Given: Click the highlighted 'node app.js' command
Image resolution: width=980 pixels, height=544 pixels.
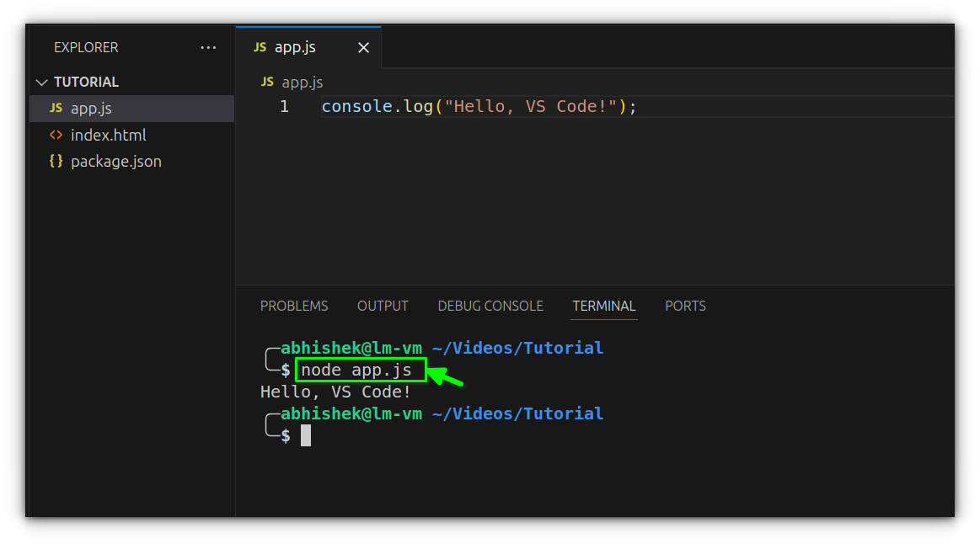Looking at the screenshot, I should click(360, 370).
